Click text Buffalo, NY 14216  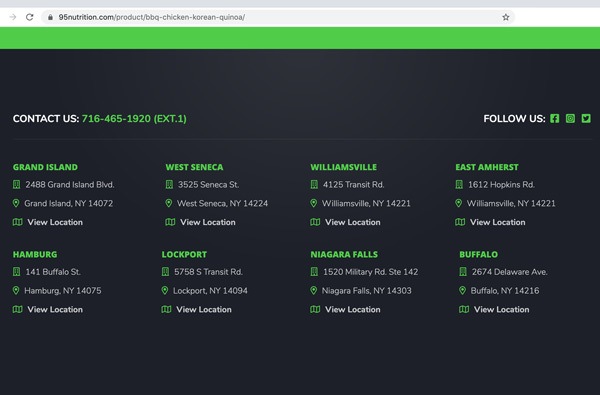coord(505,291)
